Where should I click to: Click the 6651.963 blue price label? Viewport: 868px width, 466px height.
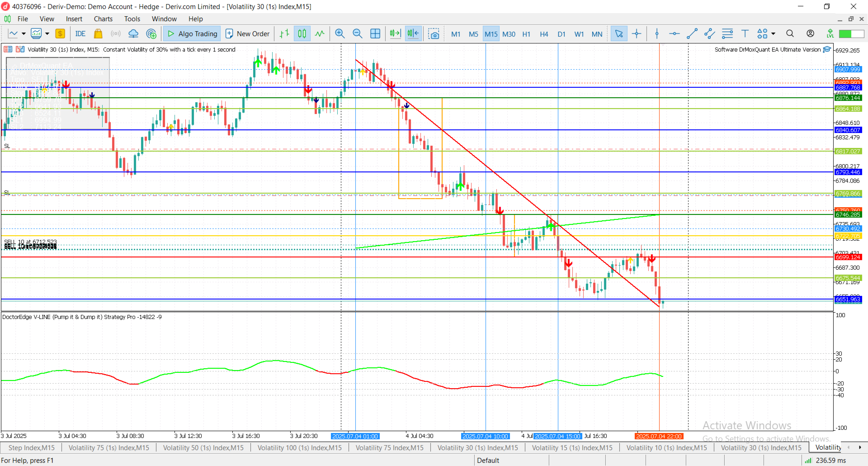(x=848, y=299)
